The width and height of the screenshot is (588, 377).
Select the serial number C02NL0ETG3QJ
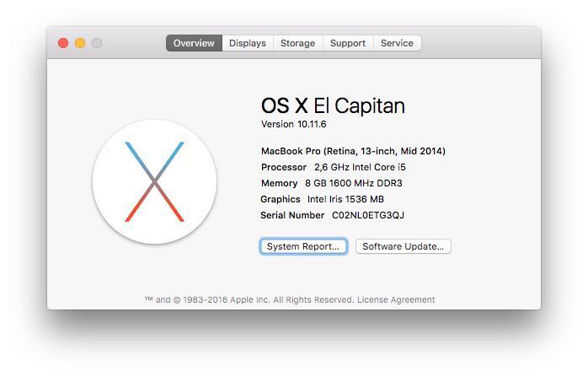368,215
